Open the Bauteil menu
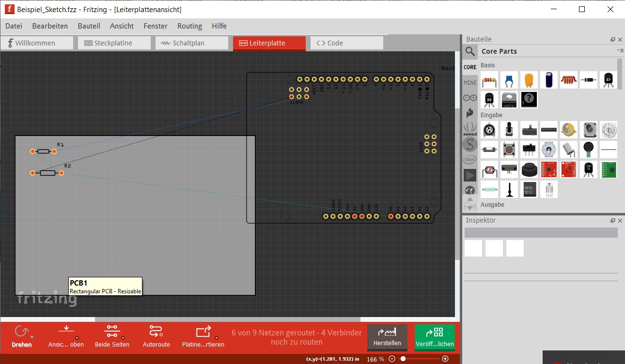Image resolution: width=625 pixels, height=364 pixels. pyautogui.click(x=89, y=26)
